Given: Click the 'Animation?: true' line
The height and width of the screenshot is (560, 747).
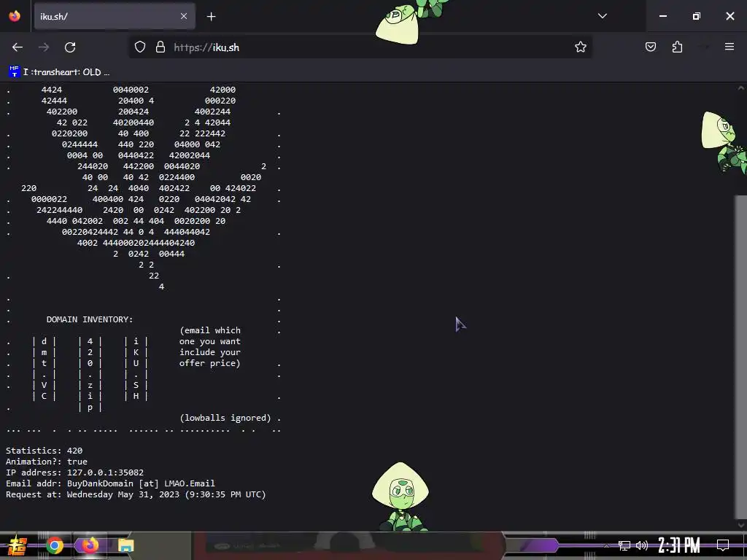Looking at the screenshot, I should [x=47, y=462].
